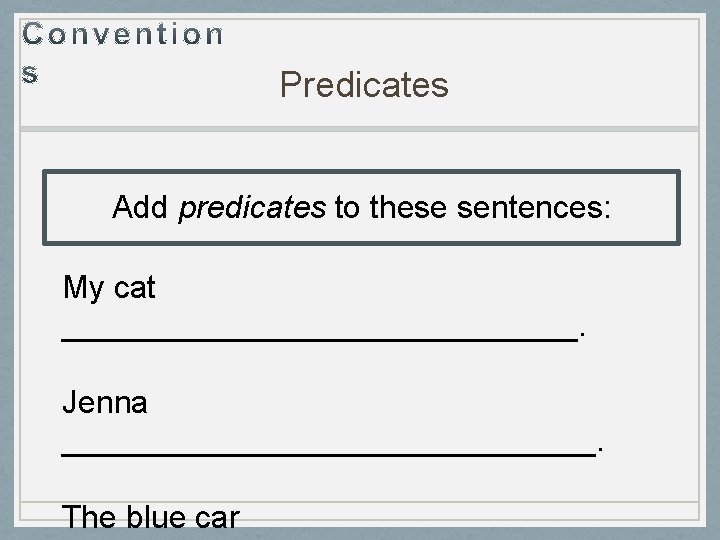Click the wrapped letter "s" under "Convention"
Viewport: 720px width, 540px height.
pyautogui.click(x=31, y=74)
